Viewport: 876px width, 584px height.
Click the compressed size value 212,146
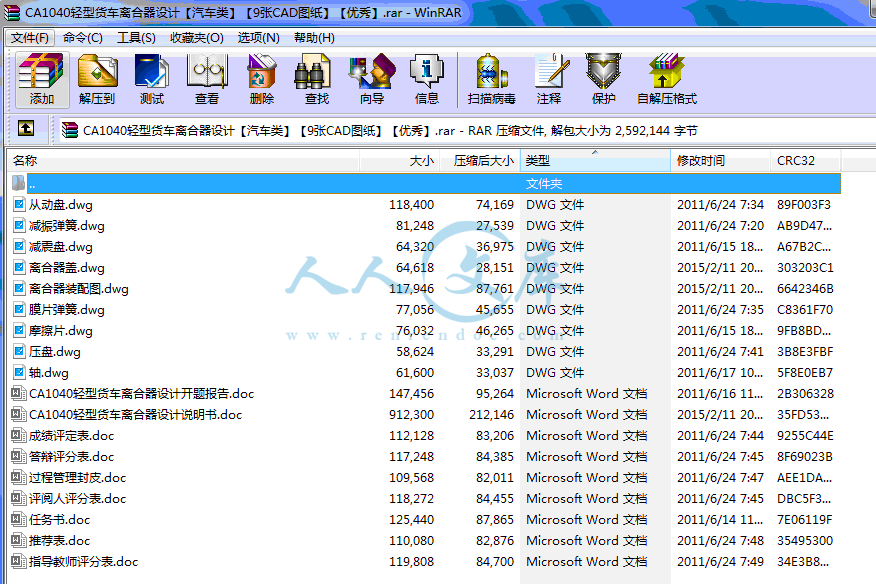491,414
